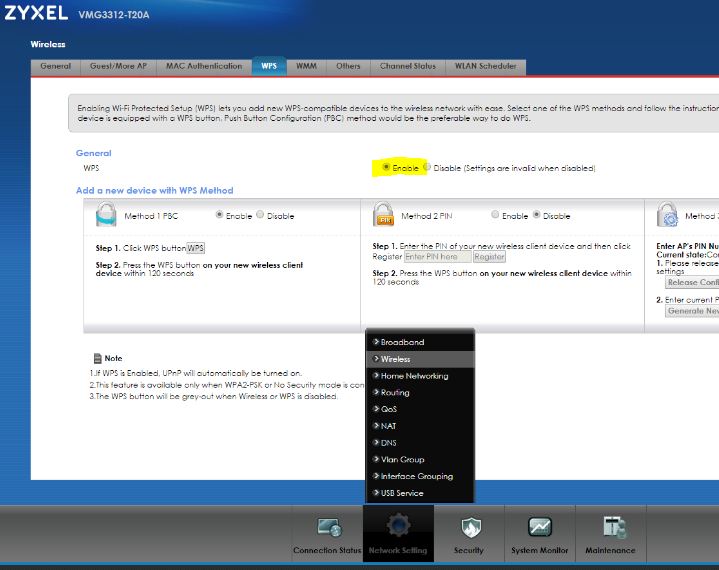Click the Register button for PIN
The width and height of the screenshot is (719, 570).
click(x=489, y=257)
